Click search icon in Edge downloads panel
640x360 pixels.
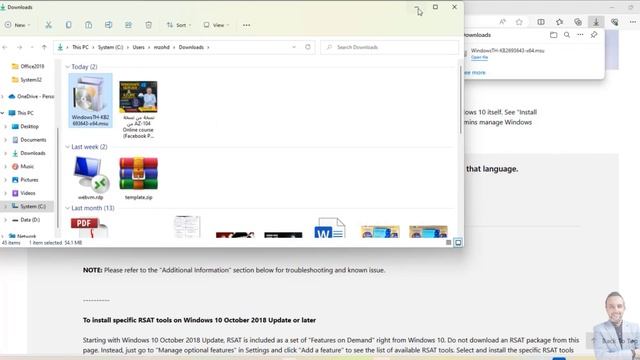coord(567,35)
